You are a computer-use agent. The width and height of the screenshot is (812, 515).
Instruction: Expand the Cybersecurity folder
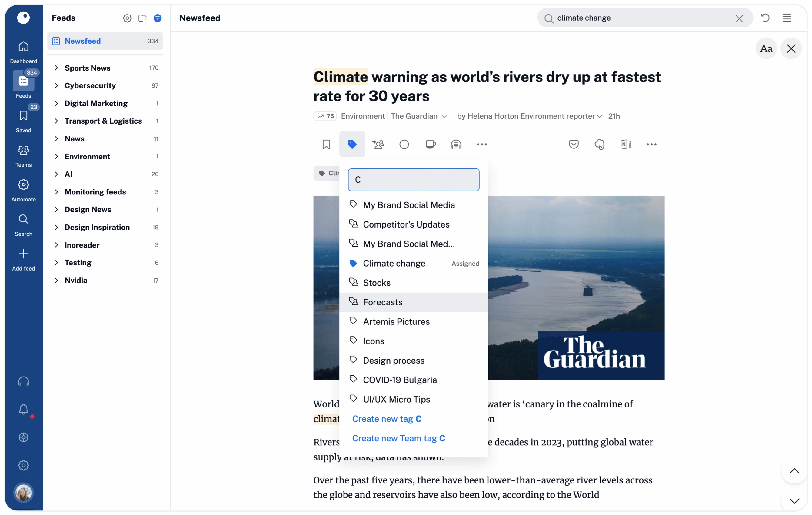click(56, 86)
